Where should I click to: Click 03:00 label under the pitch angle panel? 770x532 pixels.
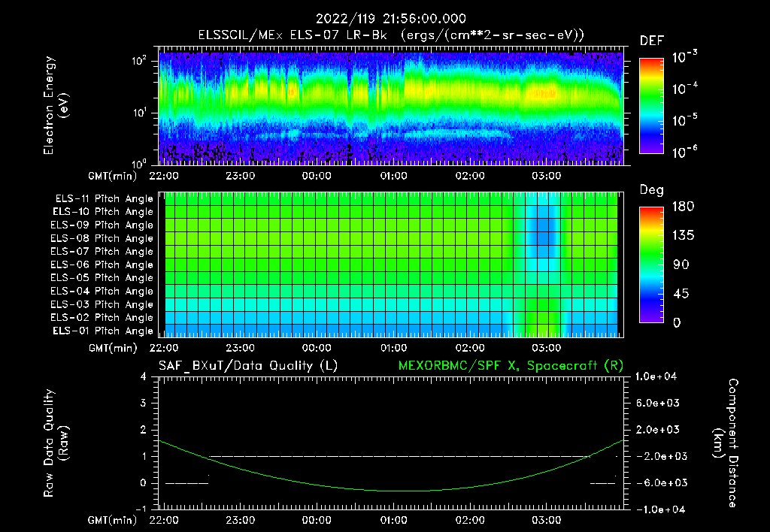point(546,348)
